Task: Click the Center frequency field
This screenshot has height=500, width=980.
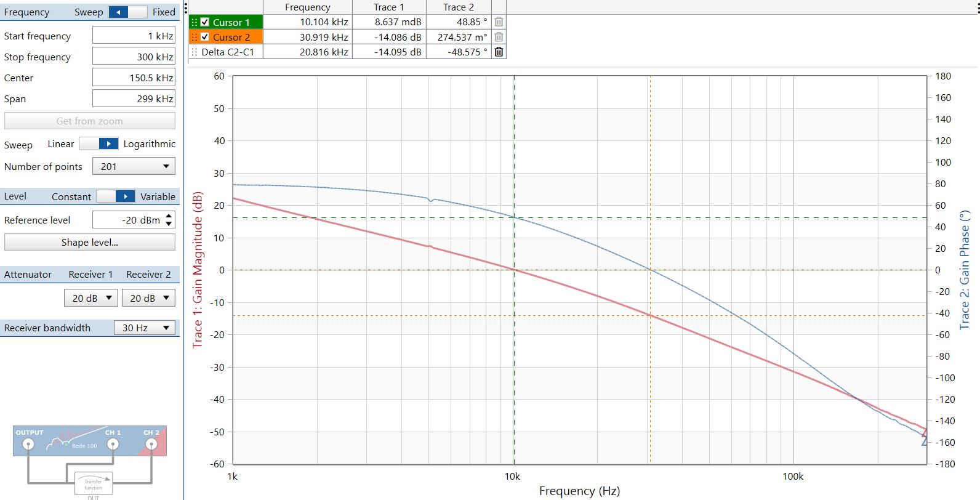Action: point(134,78)
